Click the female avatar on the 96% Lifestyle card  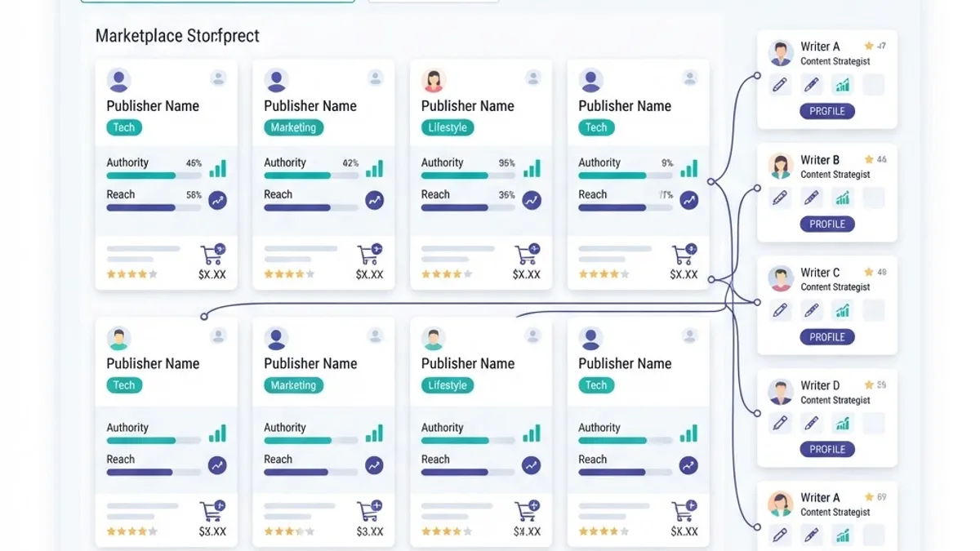tap(434, 80)
